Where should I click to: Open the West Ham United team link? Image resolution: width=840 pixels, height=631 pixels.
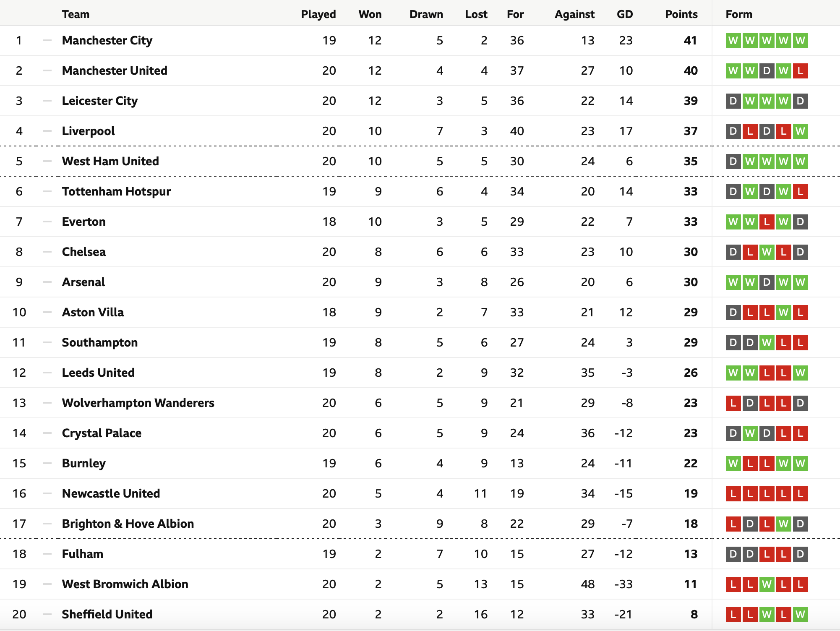click(110, 161)
